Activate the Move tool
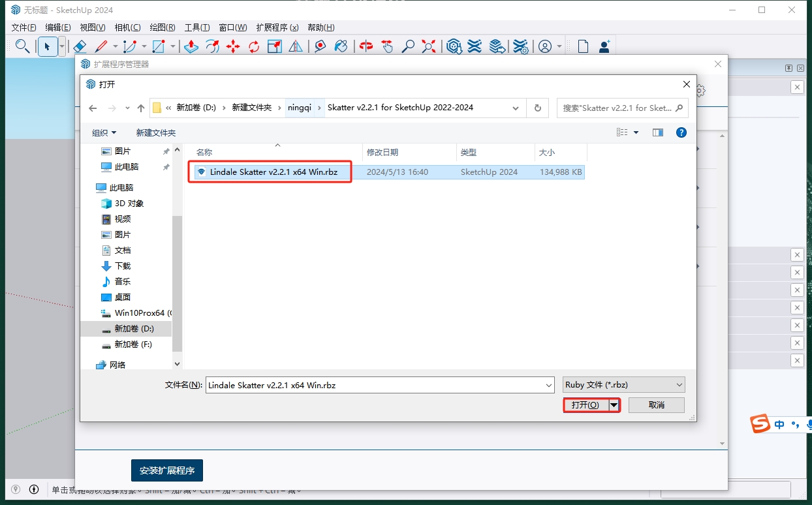This screenshot has width=812, height=505. 233,46
